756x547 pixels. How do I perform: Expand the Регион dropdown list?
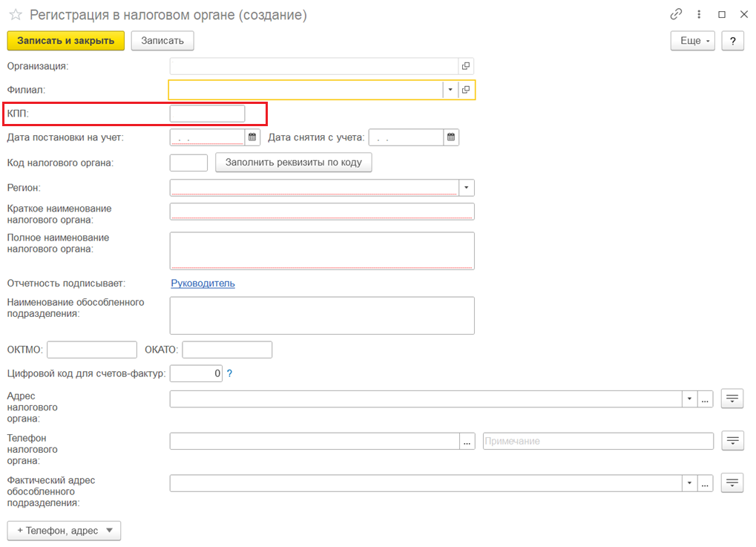click(x=466, y=188)
